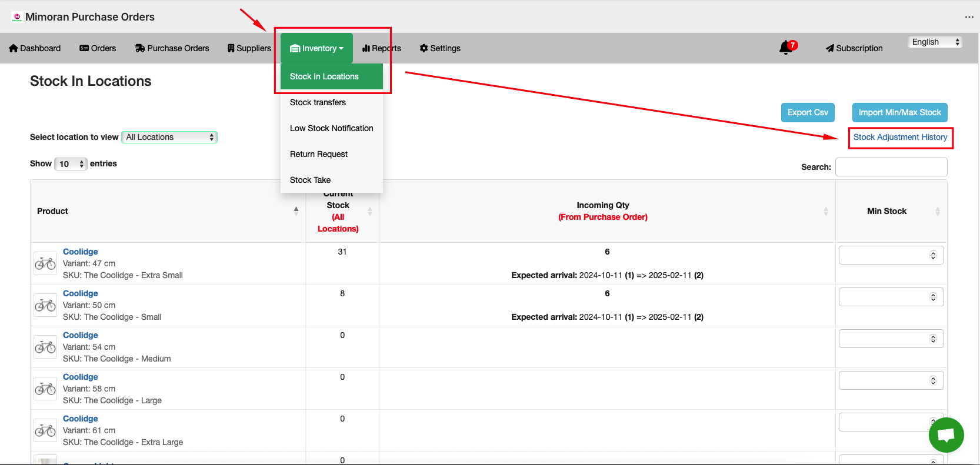Click bike thumbnail for Coolidge Extra Large
980x465 pixels.
(45, 430)
